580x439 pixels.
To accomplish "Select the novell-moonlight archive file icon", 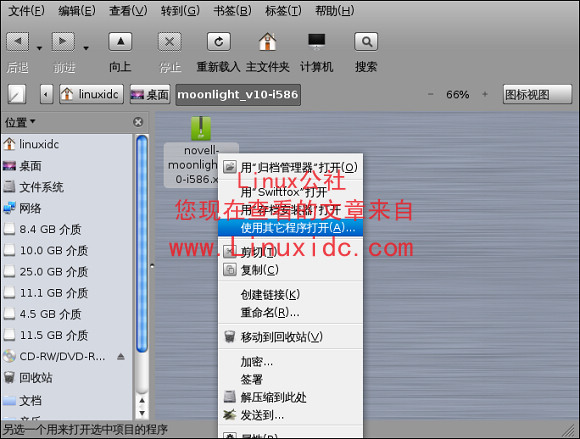I will (201, 128).
